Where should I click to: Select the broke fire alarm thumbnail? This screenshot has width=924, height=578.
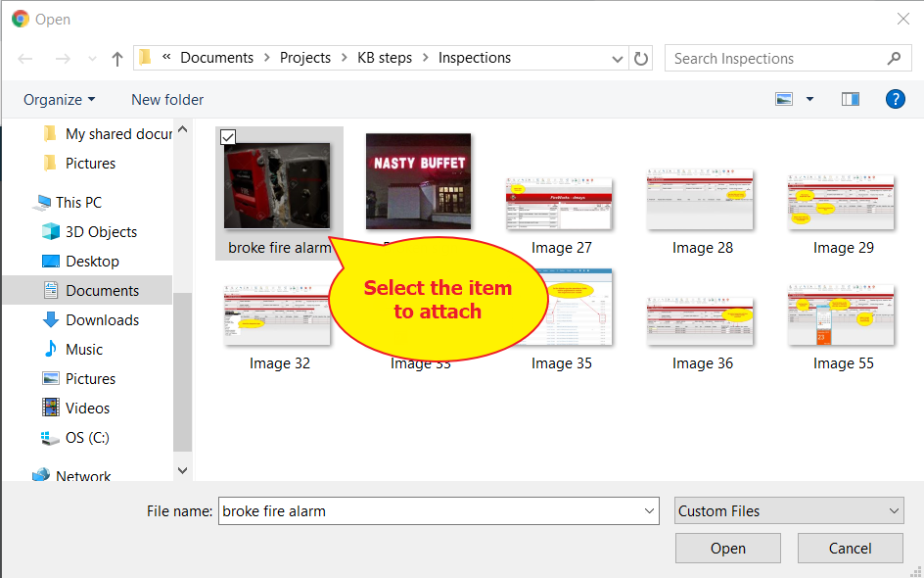pyautogui.click(x=277, y=186)
